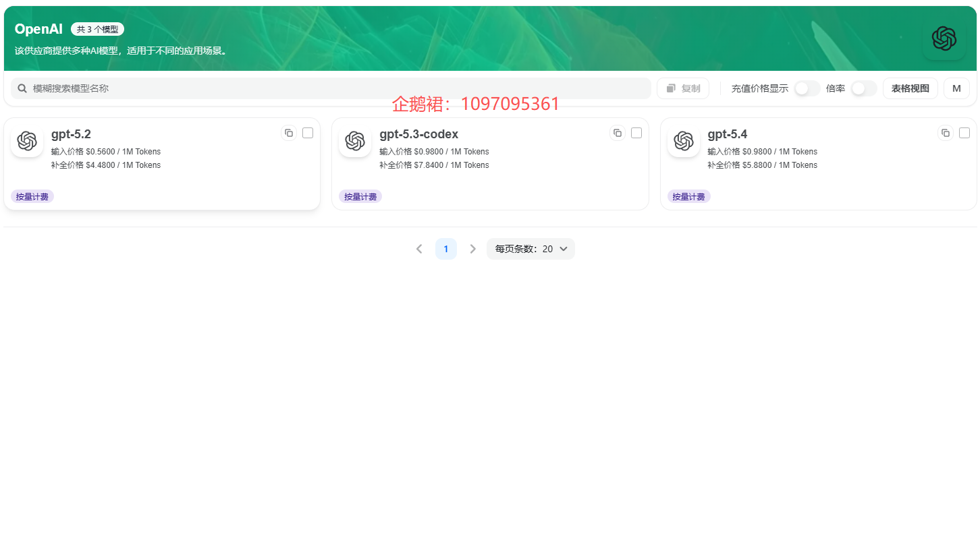Screen dimensions: 980x551
Task: Toggle 充值价格显示 switch
Action: pyautogui.click(x=807, y=88)
